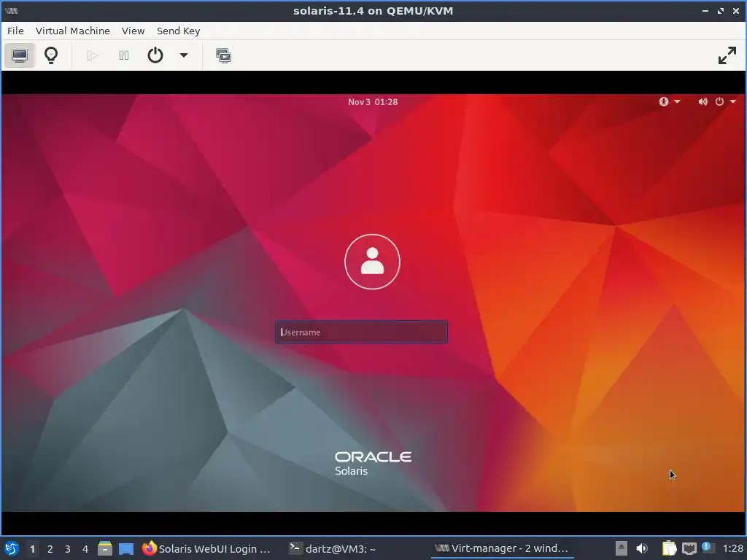
Task: Switch to workspace 1
Action: [32, 549]
